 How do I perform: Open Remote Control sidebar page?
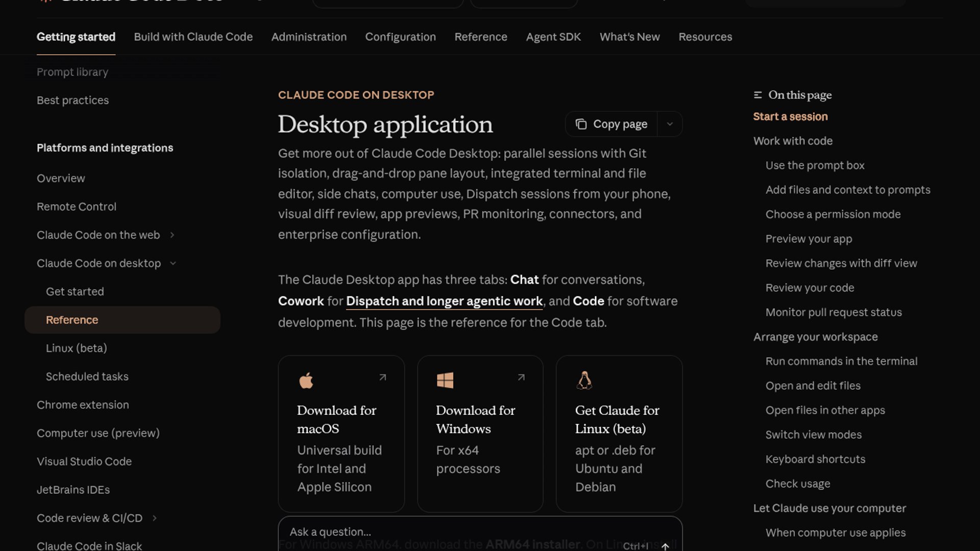(x=77, y=207)
